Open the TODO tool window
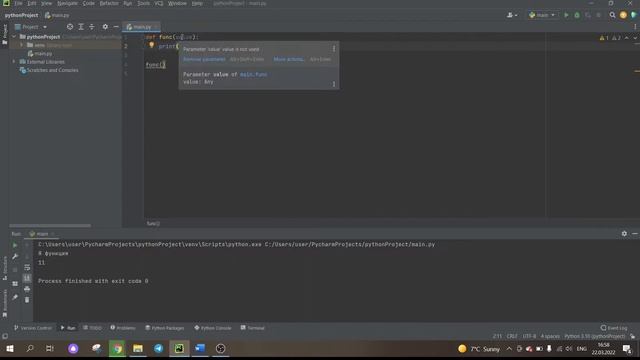Screen dimensions: 640x360 pyautogui.click(x=92, y=328)
